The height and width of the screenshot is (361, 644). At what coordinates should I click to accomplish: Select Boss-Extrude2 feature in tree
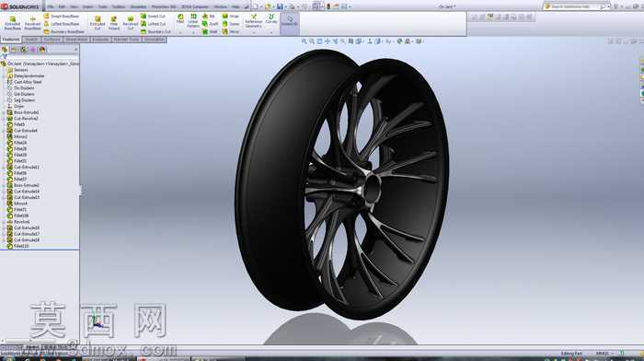tap(23, 185)
